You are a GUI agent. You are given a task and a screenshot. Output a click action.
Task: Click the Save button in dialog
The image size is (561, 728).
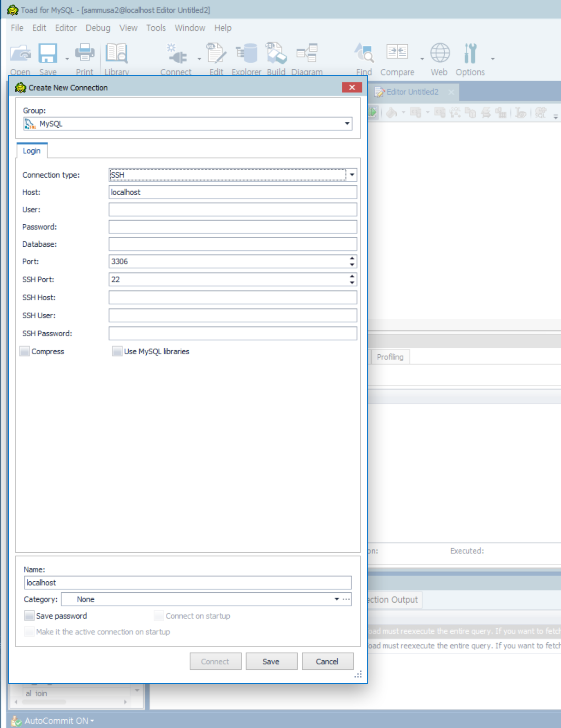[271, 662]
